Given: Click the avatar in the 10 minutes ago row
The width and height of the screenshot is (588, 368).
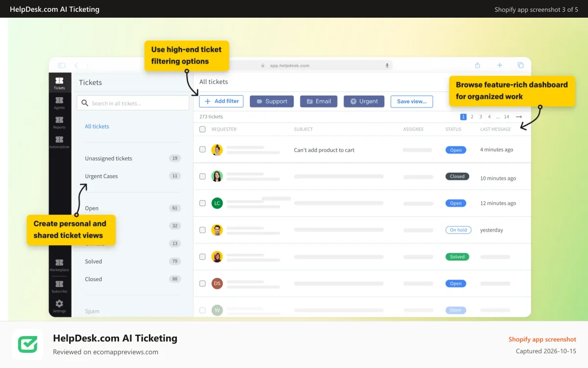Looking at the screenshot, I should 217,176.
